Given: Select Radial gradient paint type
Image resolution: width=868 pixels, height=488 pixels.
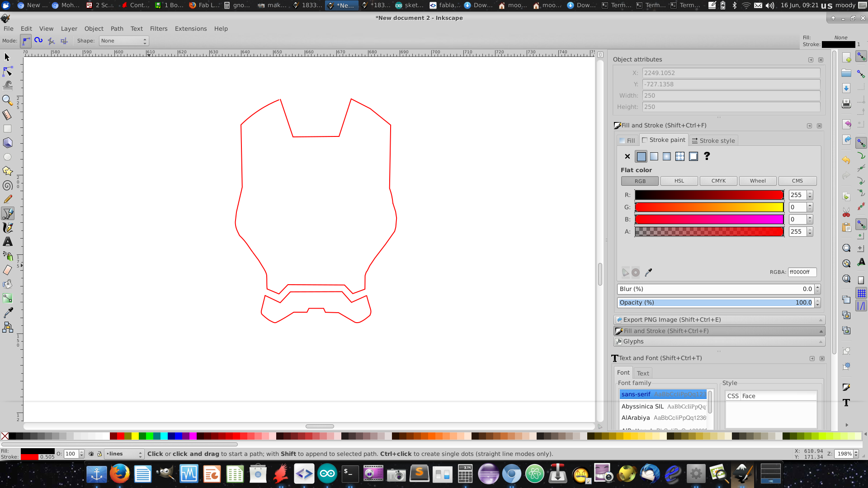Looking at the screenshot, I should 666,156.
